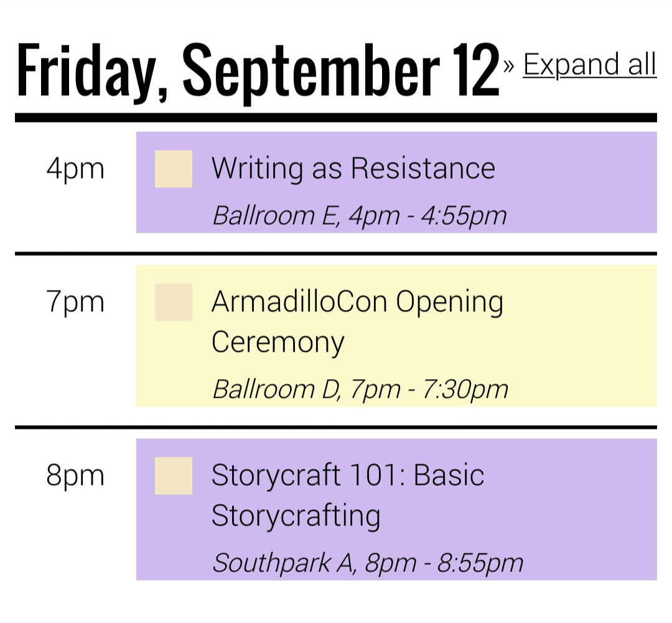Click the 4pm time slot label
This screenshot has width=672, height=623.
click(x=75, y=169)
